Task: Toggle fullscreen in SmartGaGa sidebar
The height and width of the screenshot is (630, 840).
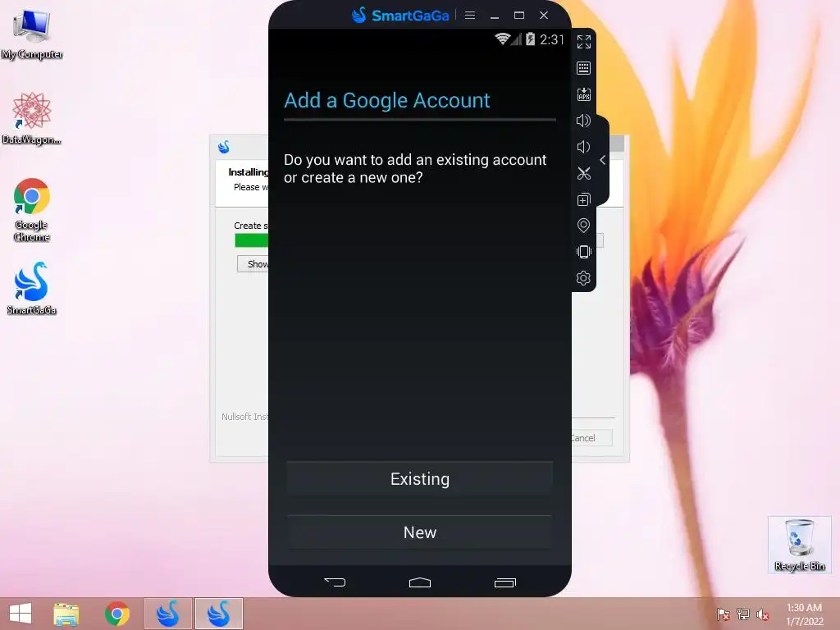Action: [x=583, y=42]
